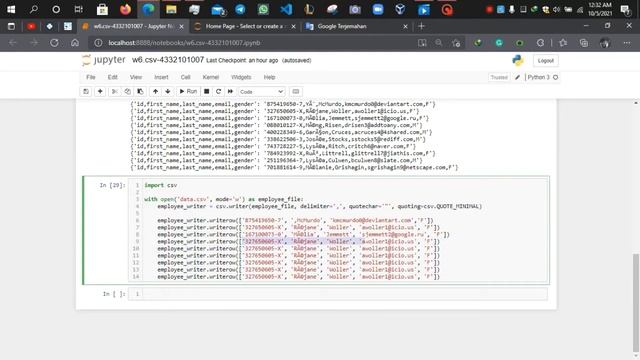This screenshot has width=640, height=360.
Task: Open WhatsApp from the taskbar
Action: [x=263, y=9]
